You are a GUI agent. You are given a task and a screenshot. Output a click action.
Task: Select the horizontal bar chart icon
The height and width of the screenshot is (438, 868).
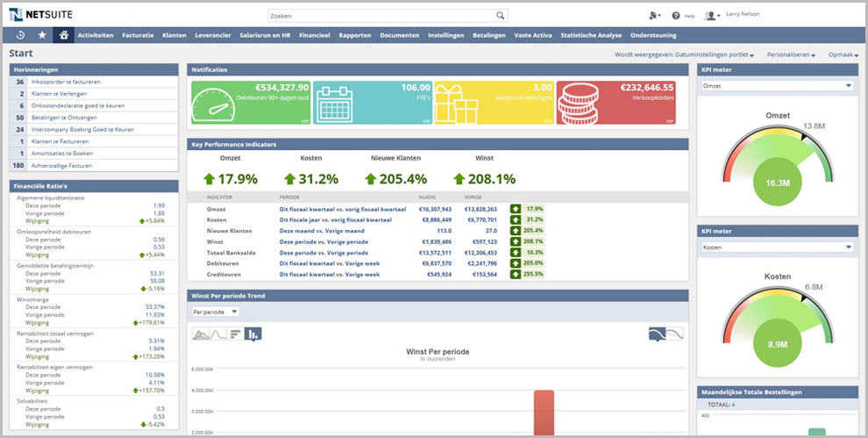236,334
